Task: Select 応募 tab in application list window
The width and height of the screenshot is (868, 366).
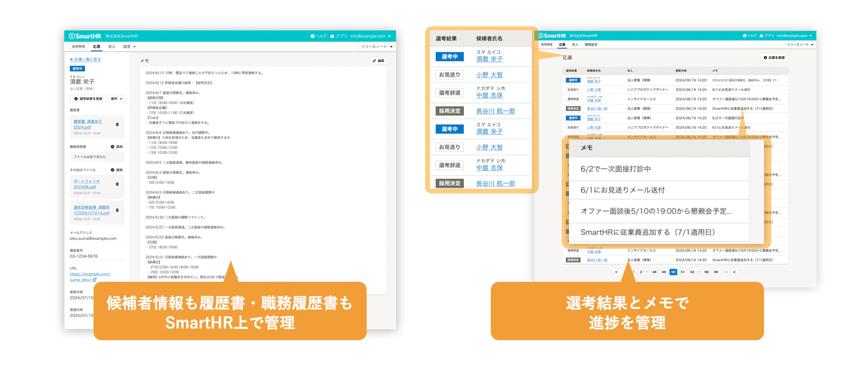Action: [x=562, y=44]
